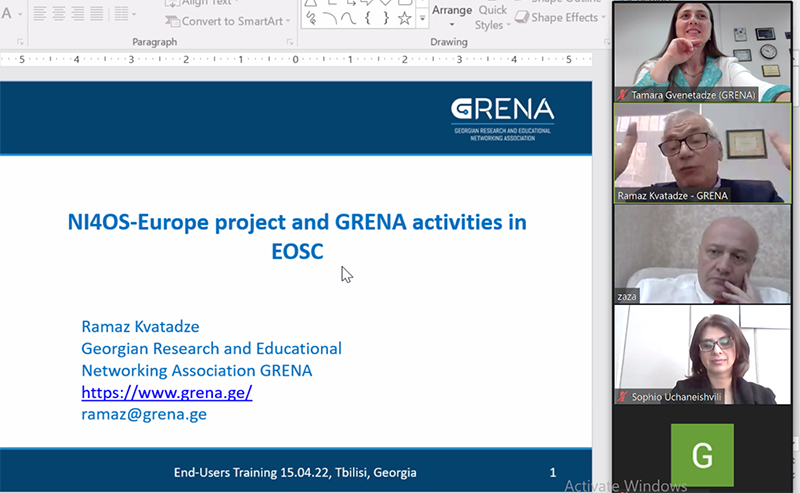This screenshot has width=800, height=493.
Task: Click the ramaz@grena.ge email text
Action: (x=144, y=414)
